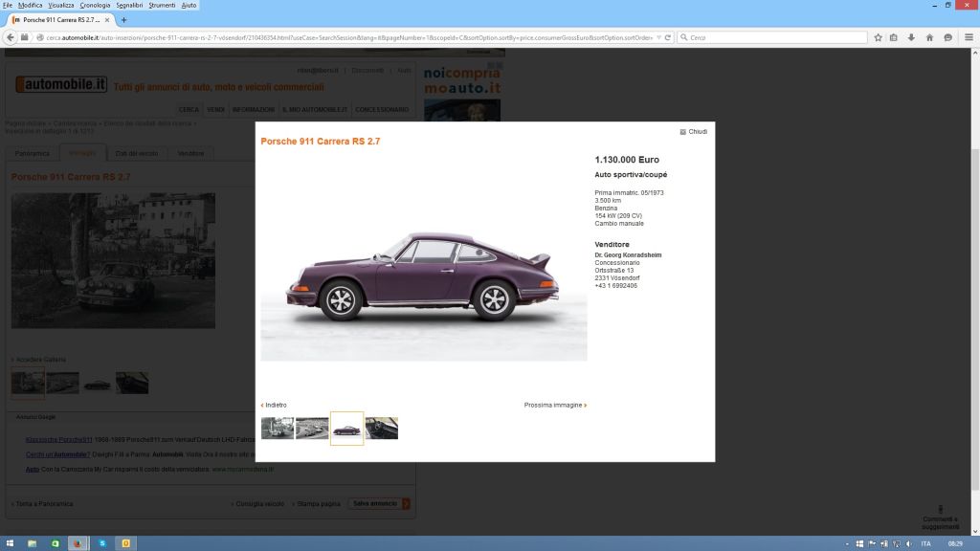Select the interior photo thumbnail in popup
This screenshot has height=551, width=980.
[381, 428]
